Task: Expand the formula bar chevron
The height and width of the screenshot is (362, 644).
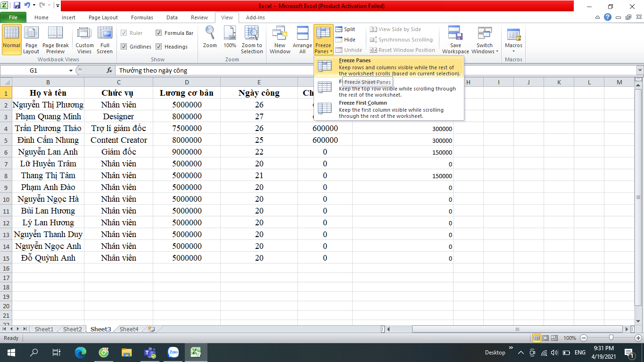Action: pyautogui.click(x=640, y=70)
